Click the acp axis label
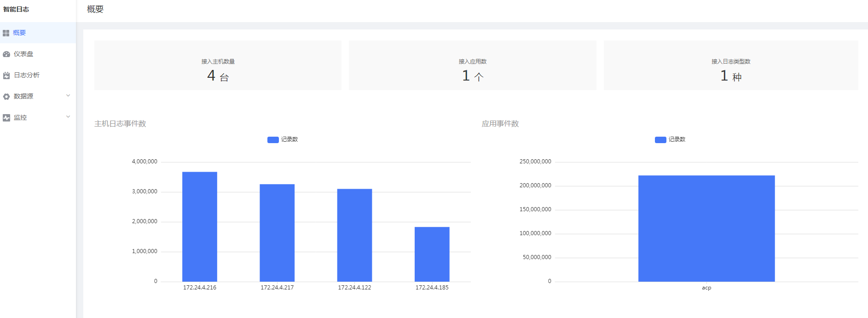The height and width of the screenshot is (318, 868). pyautogui.click(x=706, y=288)
